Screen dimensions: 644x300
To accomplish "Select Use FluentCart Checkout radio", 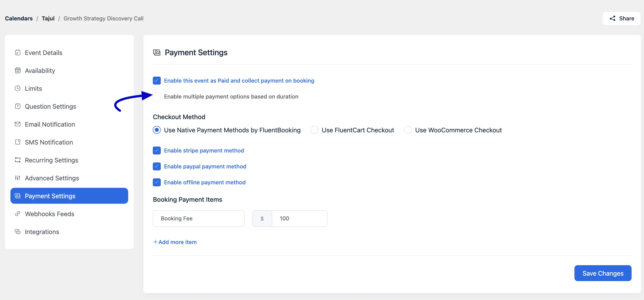I will coord(314,130).
